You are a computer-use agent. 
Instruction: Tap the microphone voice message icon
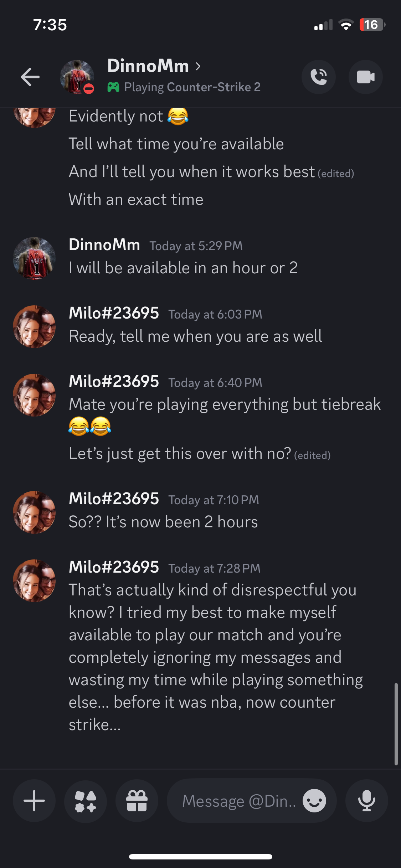366,801
